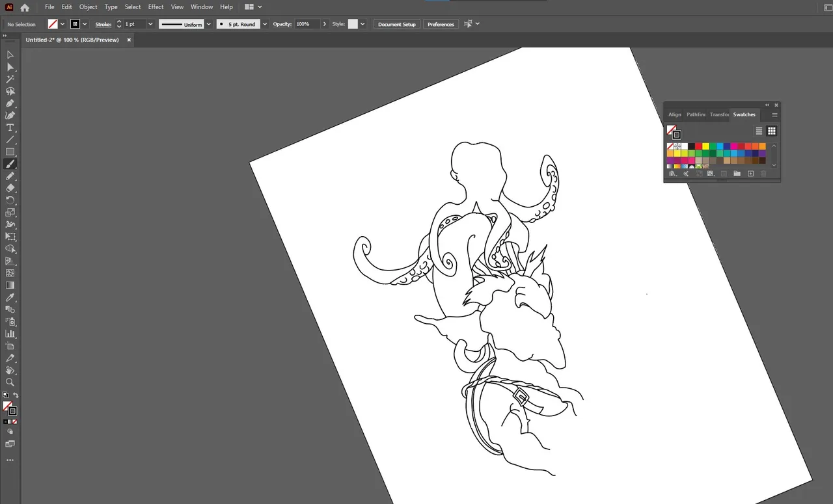Collapse the Swatches panel group with double arrows

(767, 105)
